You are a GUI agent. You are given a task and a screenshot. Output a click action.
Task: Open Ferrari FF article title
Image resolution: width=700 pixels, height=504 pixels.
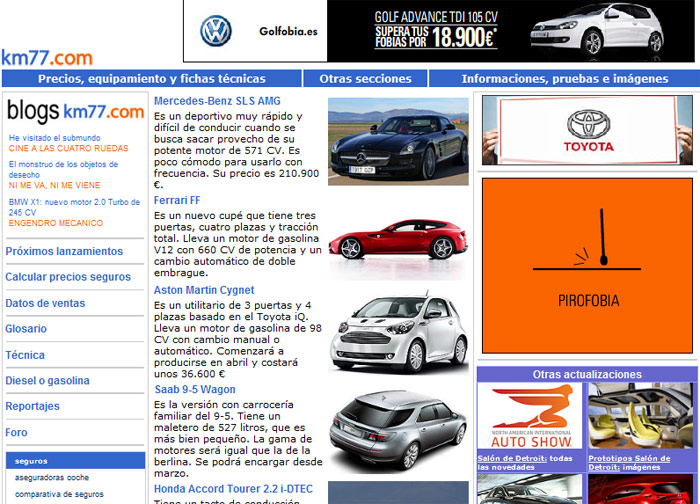tap(177, 200)
